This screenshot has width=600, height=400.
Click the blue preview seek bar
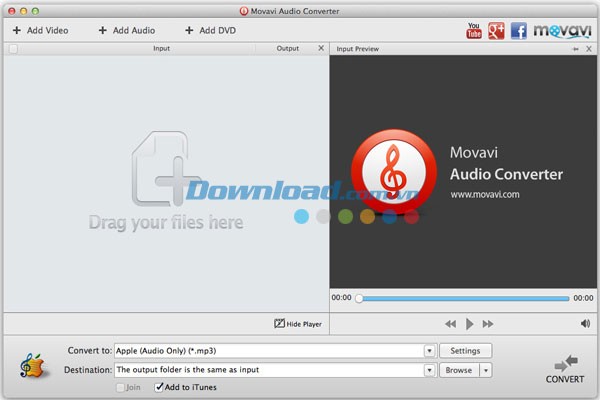[466, 298]
